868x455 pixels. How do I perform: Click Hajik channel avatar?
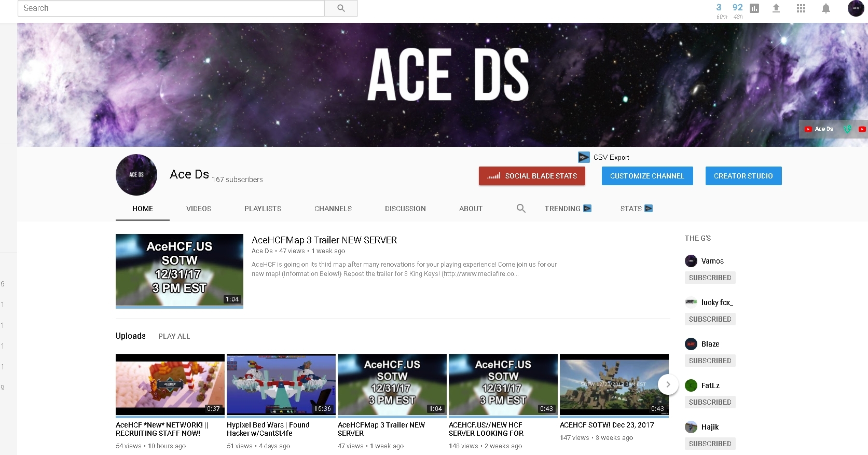(x=691, y=427)
